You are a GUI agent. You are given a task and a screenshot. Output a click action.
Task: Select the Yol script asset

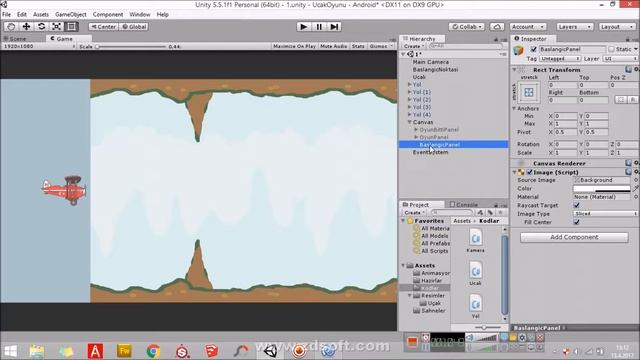pyautogui.click(x=476, y=307)
